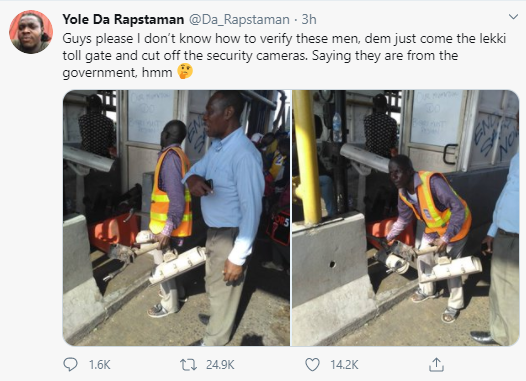Open the share tweet upload icon
The width and height of the screenshot is (526, 381).
[436, 365]
